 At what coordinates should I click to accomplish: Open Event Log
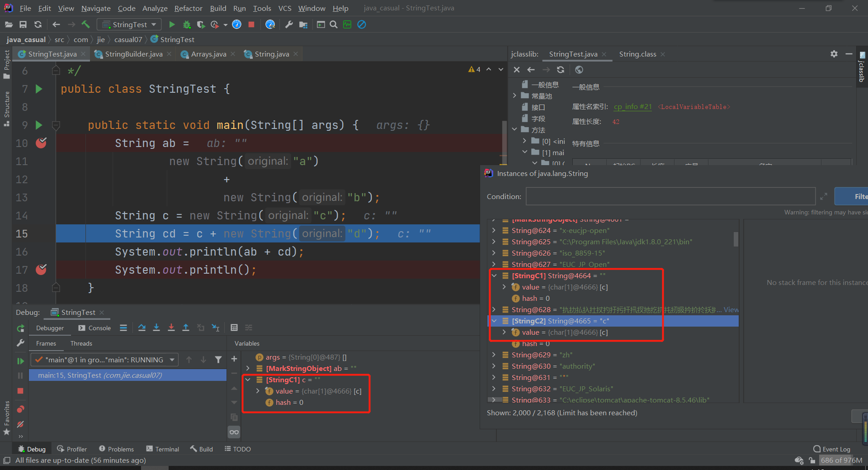point(832,449)
